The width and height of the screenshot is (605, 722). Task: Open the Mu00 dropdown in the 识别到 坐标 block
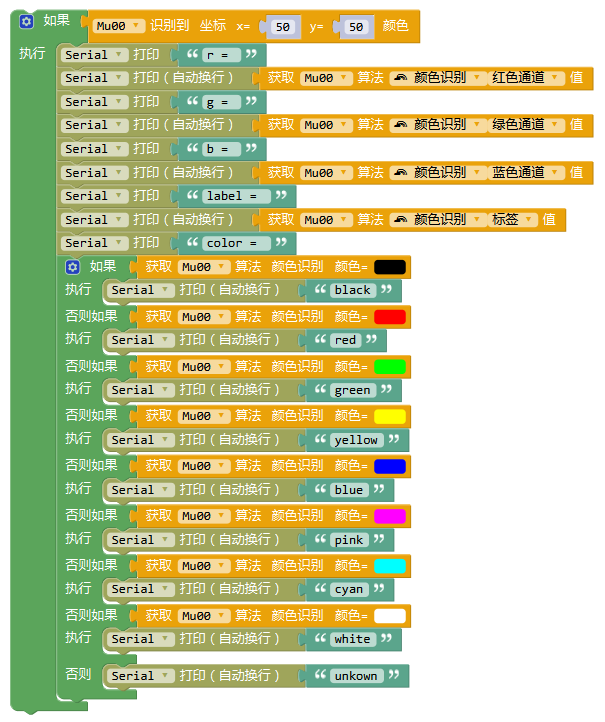(119, 26)
